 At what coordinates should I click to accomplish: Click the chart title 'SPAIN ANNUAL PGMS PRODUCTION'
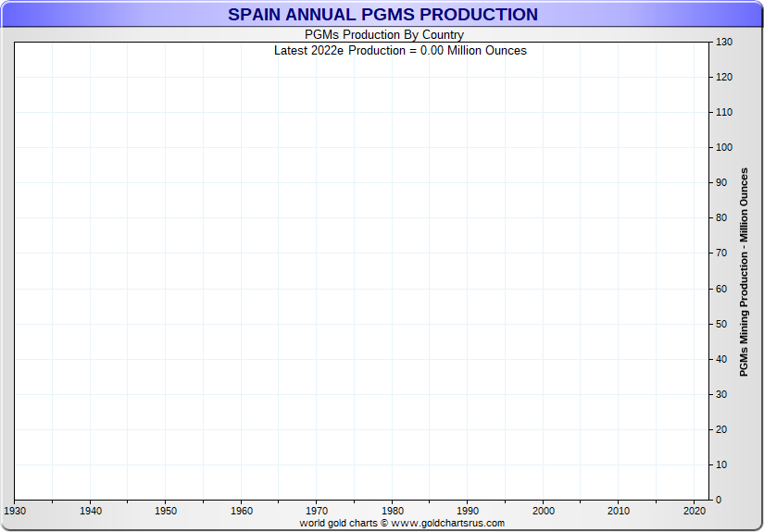382,15
